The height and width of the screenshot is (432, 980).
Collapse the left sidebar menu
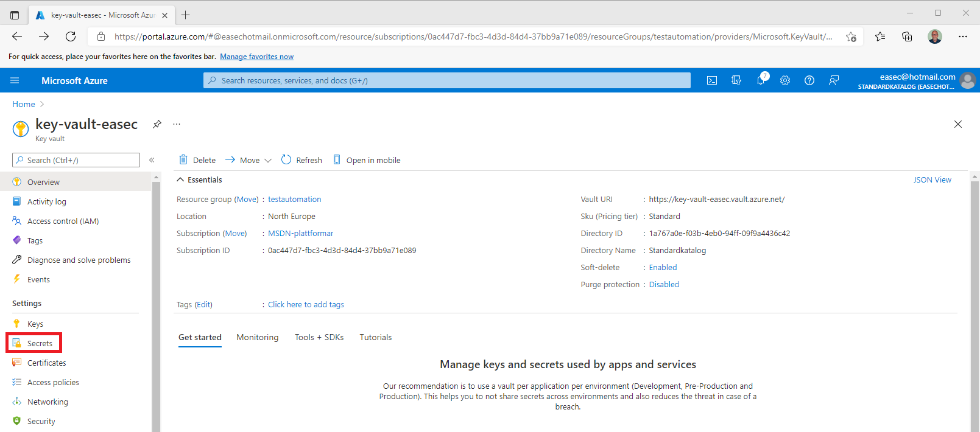[152, 160]
